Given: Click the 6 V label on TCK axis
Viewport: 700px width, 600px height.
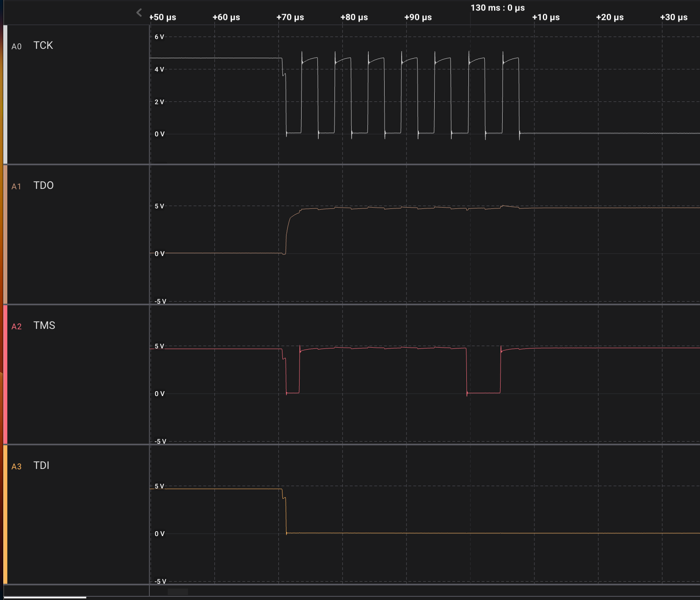Looking at the screenshot, I should [160, 37].
